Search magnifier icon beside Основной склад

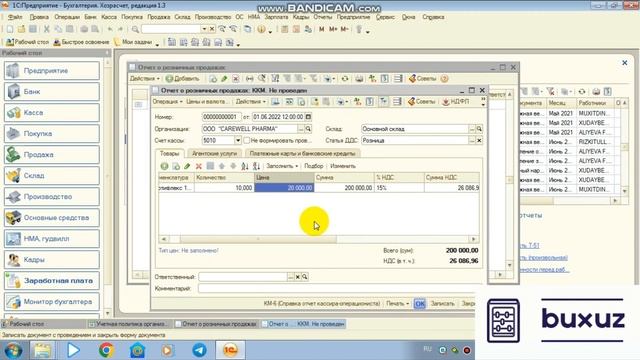479,129
